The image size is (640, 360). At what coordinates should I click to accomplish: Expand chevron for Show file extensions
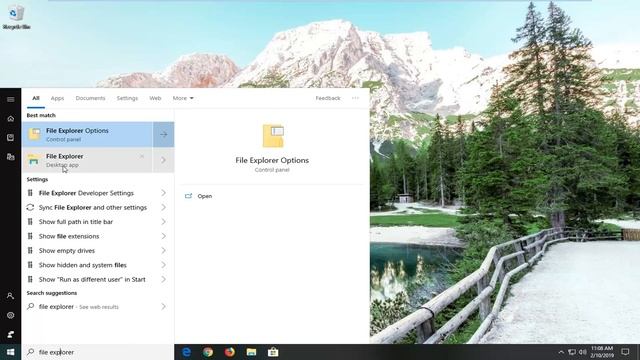[164, 236]
